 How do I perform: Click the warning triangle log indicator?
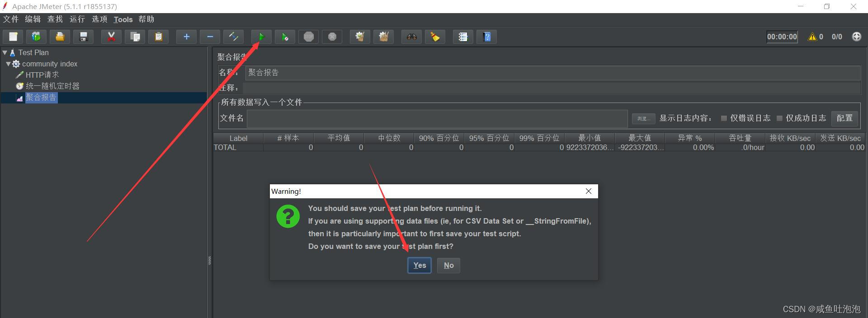click(812, 37)
